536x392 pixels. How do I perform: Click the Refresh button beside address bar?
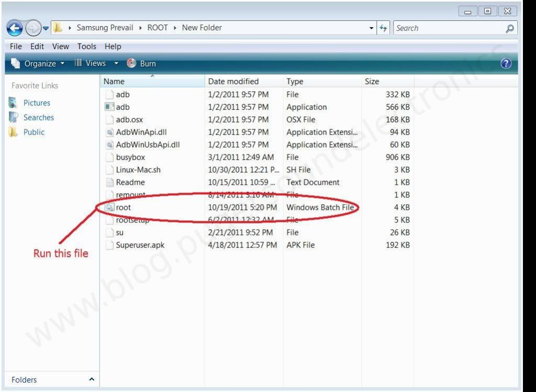tap(383, 28)
